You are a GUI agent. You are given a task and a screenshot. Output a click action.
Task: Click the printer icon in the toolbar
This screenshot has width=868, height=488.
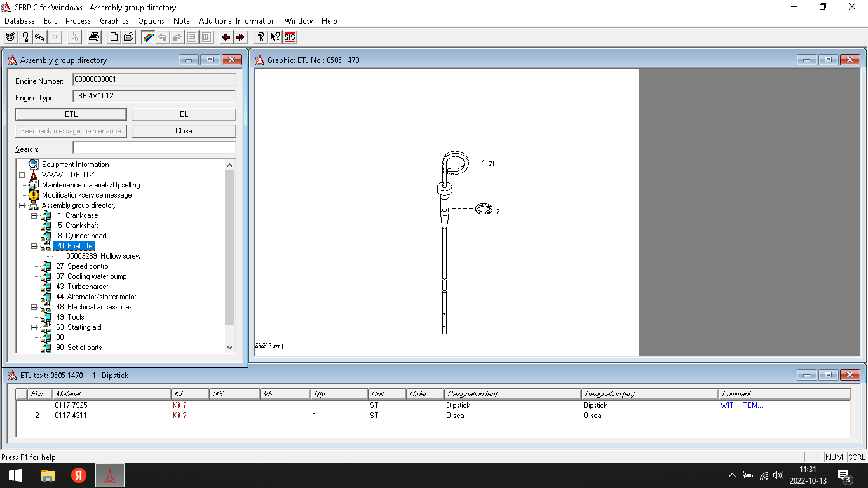pos(94,37)
